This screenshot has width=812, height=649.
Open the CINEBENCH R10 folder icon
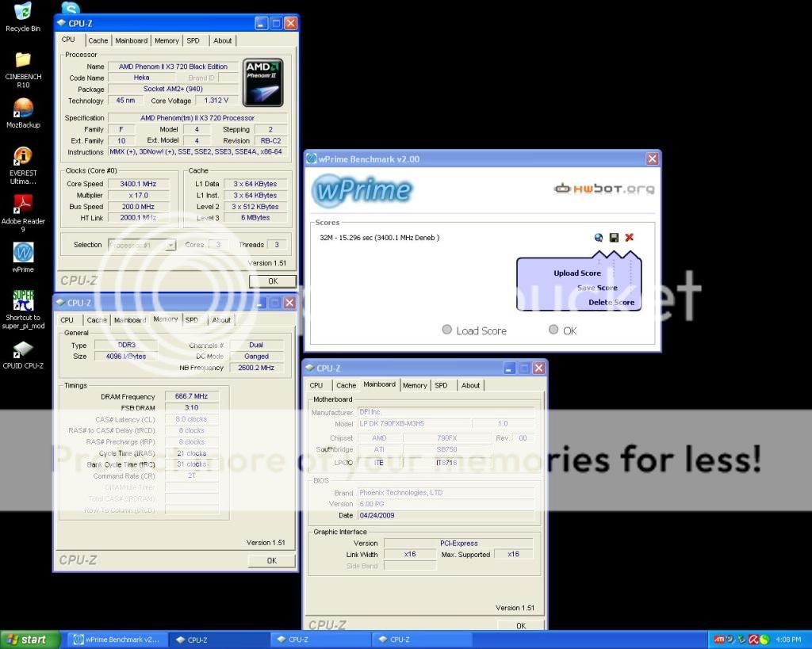click(x=23, y=70)
